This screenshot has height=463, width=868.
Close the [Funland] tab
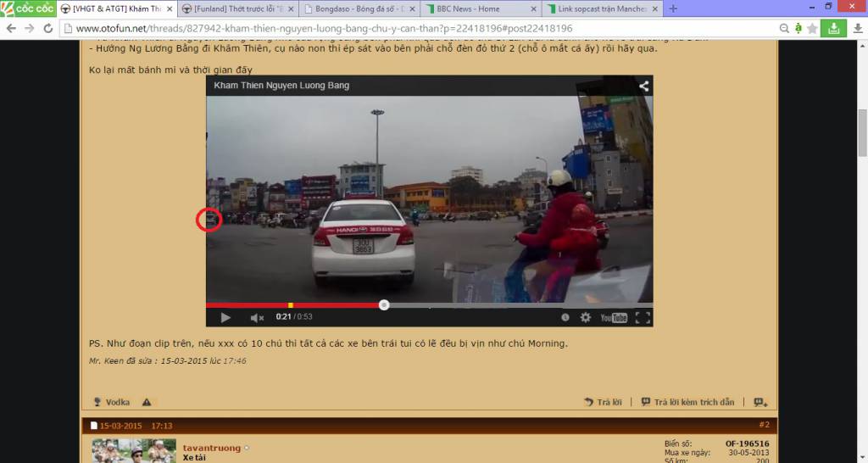point(291,8)
